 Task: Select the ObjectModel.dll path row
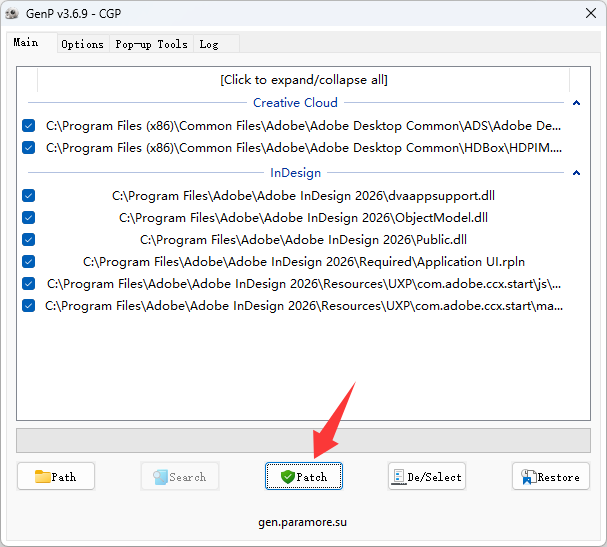click(304, 218)
